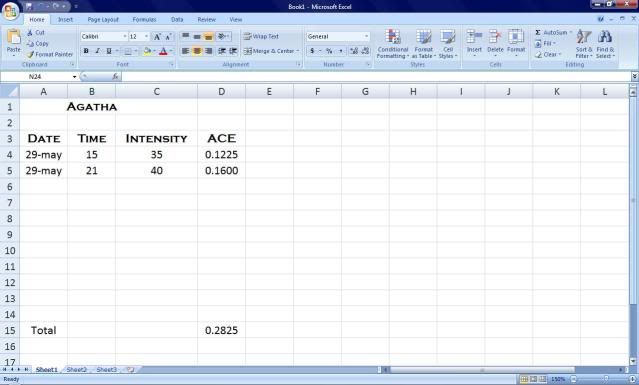Click Merge & Center button
The image size is (639, 385).
tap(271, 51)
